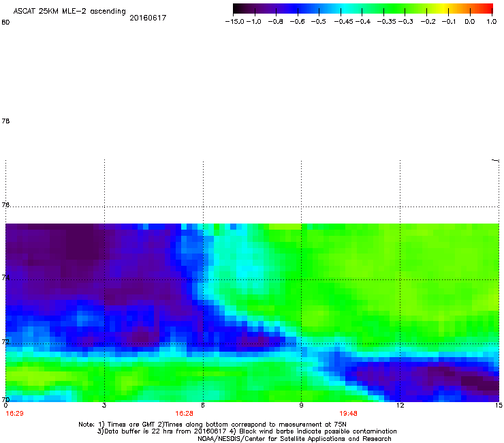Click the longitude label "6" on bottom axis
Image resolution: width=504 pixels, height=443 pixels.
(x=203, y=406)
